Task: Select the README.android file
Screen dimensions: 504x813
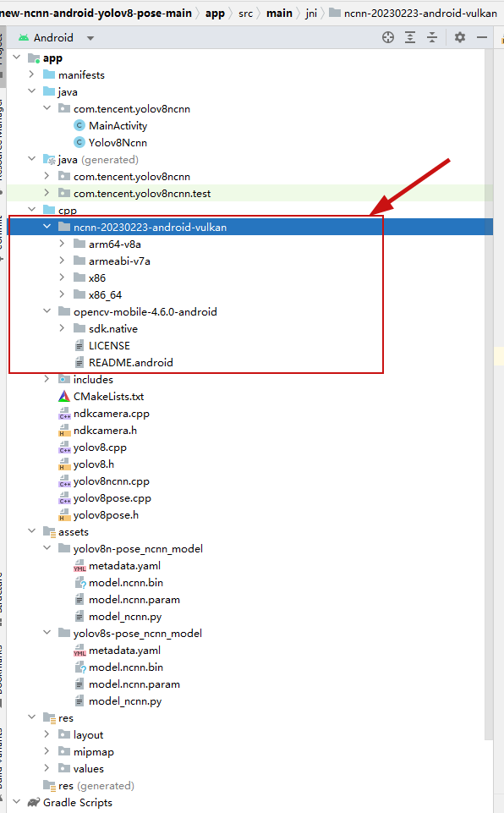Action: click(x=131, y=363)
